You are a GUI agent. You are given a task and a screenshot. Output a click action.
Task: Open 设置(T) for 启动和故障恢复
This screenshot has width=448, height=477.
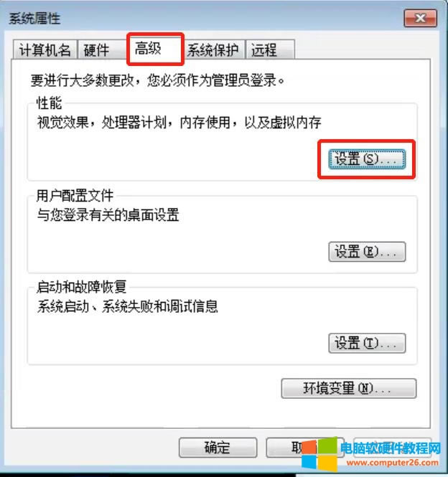[x=367, y=343]
